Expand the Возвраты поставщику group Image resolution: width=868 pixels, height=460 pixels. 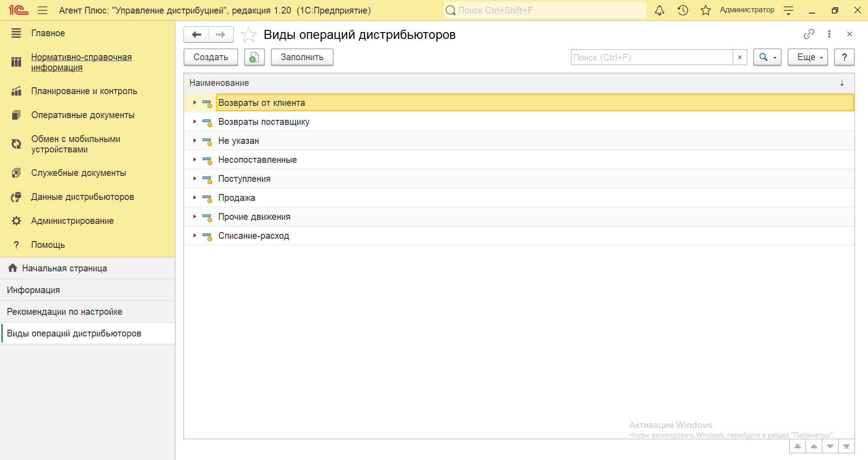tap(194, 122)
